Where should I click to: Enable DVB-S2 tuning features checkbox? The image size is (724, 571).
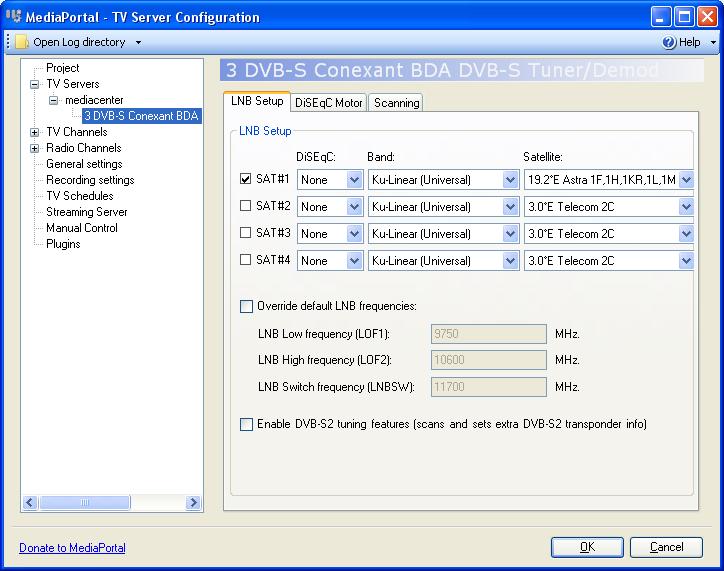click(x=247, y=424)
